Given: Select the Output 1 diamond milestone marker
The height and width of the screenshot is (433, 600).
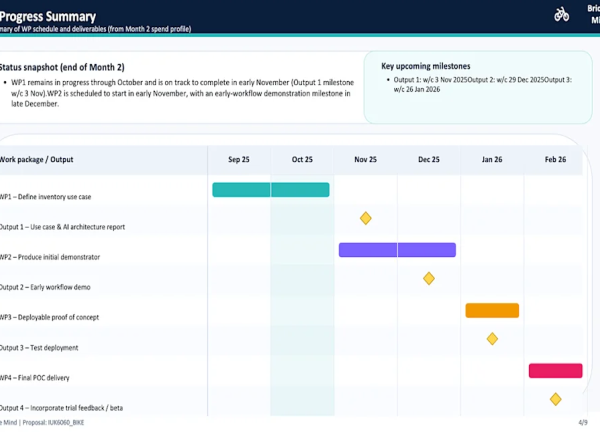Looking at the screenshot, I should tap(366, 218).
